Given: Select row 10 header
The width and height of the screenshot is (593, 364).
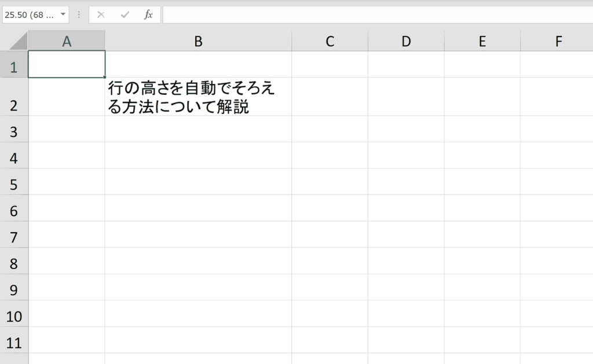Looking at the screenshot, I should pos(14,314).
